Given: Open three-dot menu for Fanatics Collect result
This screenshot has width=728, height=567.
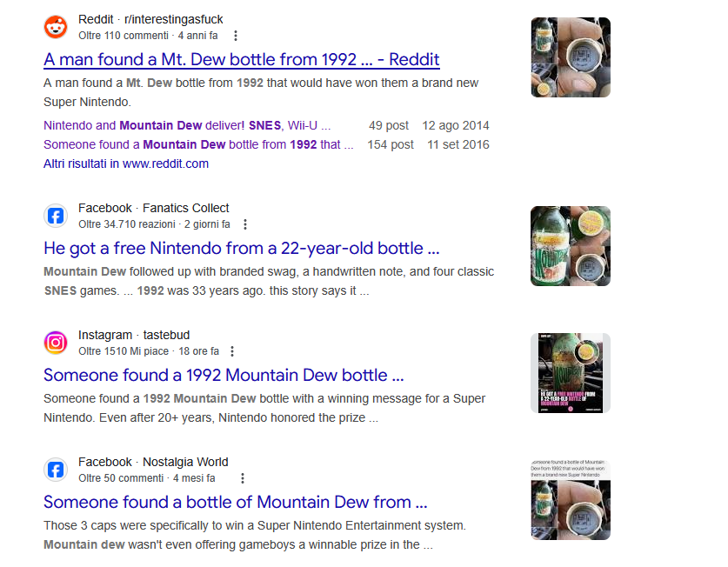Looking at the screenshot, I should click(246, 224).
